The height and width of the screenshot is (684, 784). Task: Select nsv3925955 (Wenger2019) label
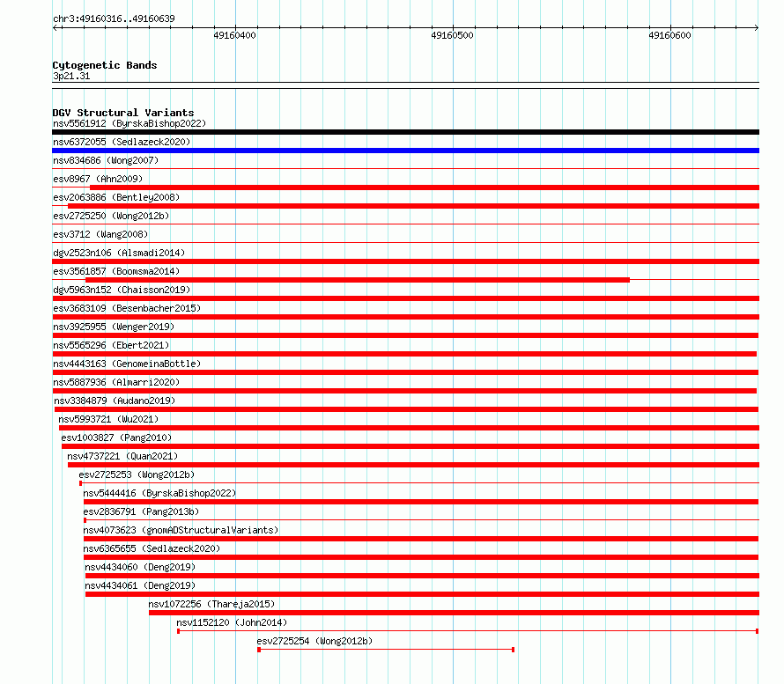click(x=114, y=327)
